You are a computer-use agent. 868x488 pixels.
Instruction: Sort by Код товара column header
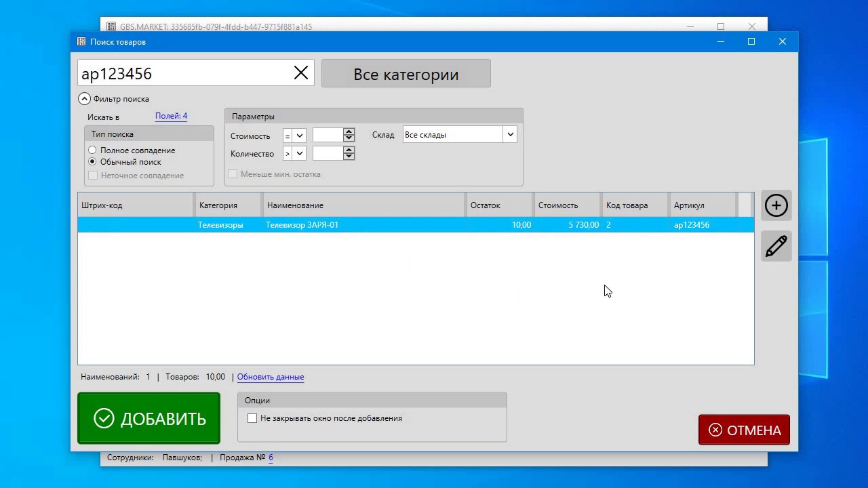pos(635,205)
